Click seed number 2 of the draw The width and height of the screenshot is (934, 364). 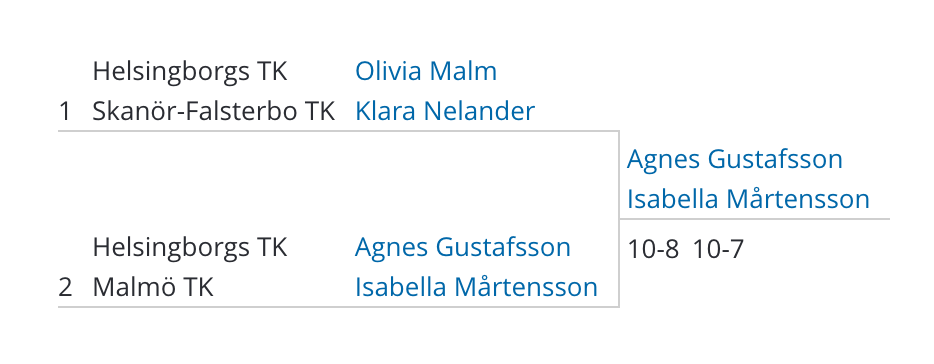click(66, 288)
